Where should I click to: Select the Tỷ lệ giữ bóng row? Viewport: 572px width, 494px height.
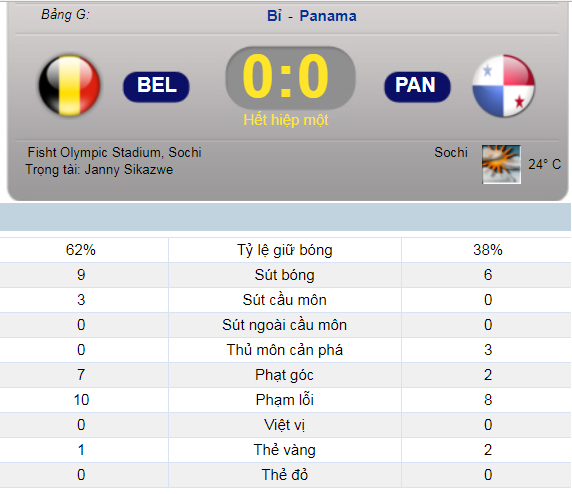click(285, 250)
